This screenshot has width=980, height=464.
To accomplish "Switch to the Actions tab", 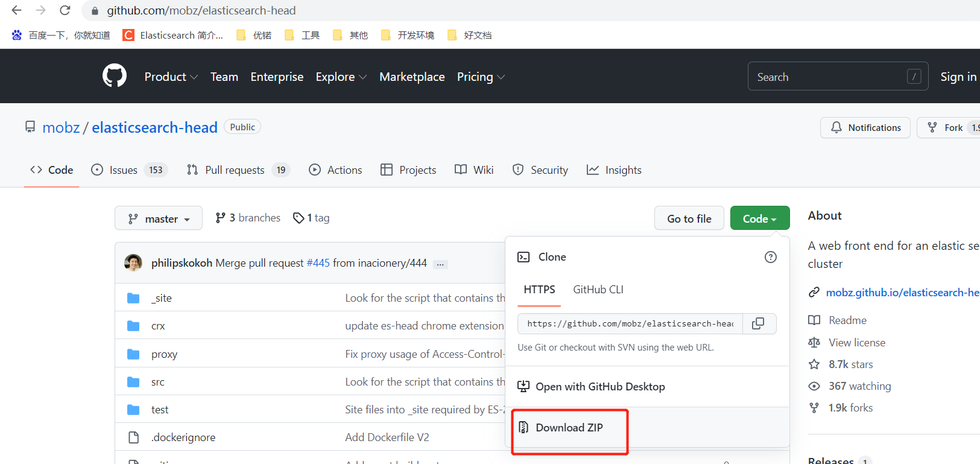I will pyautogui.click(x=335, y=170).
